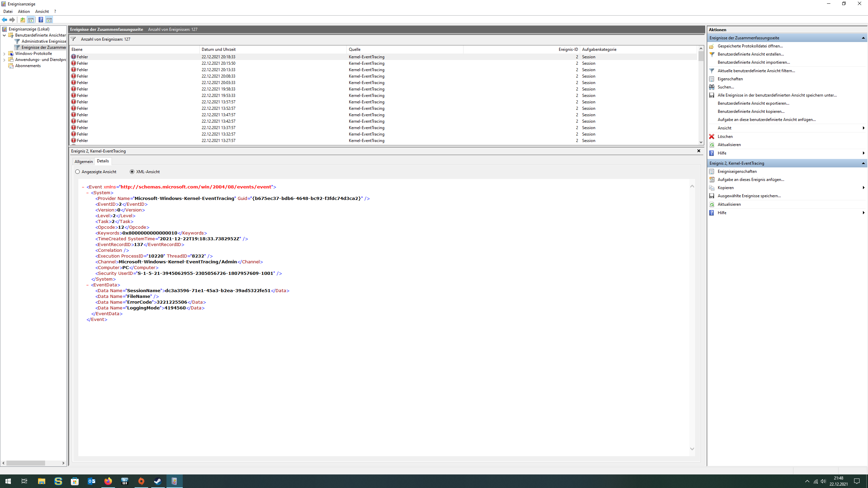
Task: Open the Kopieren submenu arrow
Action: [863, 188]
